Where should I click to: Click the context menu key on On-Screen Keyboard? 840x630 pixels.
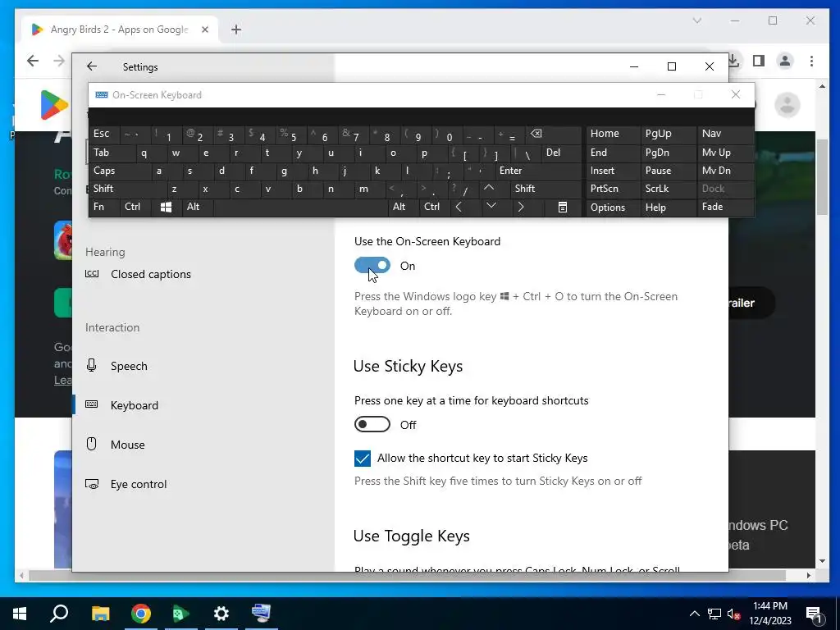point(563,208)
